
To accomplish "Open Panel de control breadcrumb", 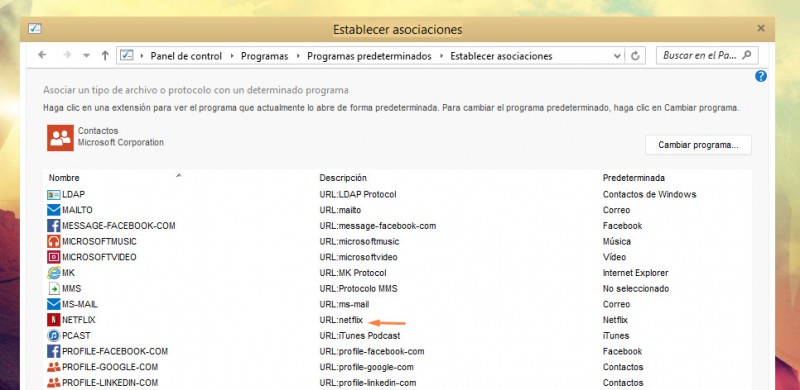I will click(x=186, y=56).
